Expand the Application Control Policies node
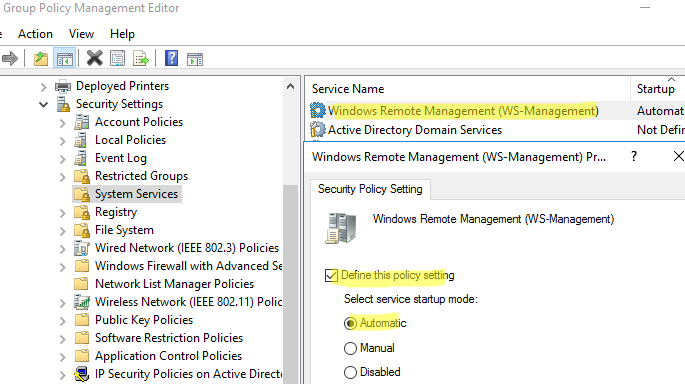Screen dimensions: 685x384 [62, 357]
